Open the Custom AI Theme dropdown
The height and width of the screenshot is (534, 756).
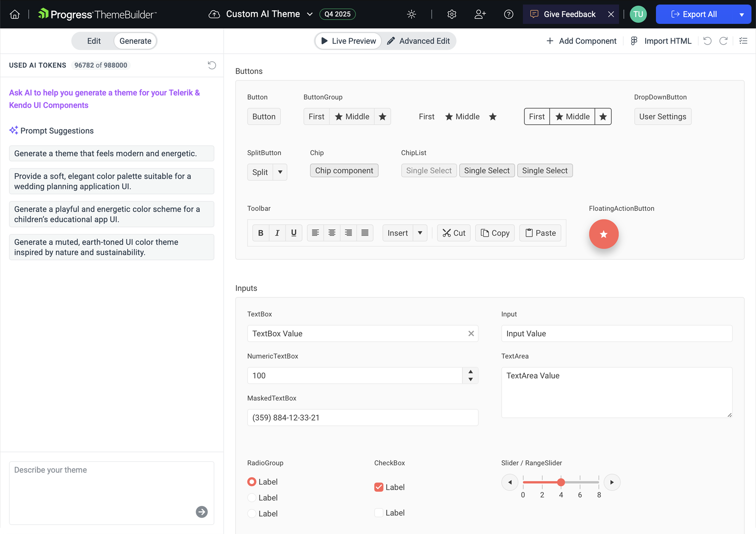310,14
